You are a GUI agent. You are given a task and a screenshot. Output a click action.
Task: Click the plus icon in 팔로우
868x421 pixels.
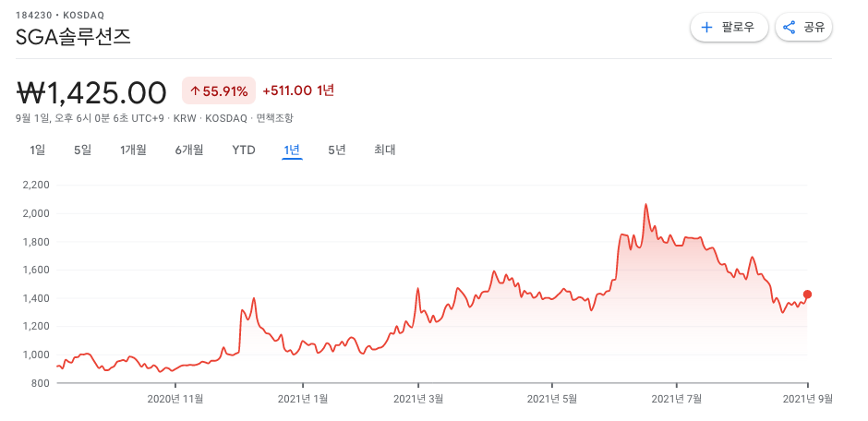click(x=706, y=27)
